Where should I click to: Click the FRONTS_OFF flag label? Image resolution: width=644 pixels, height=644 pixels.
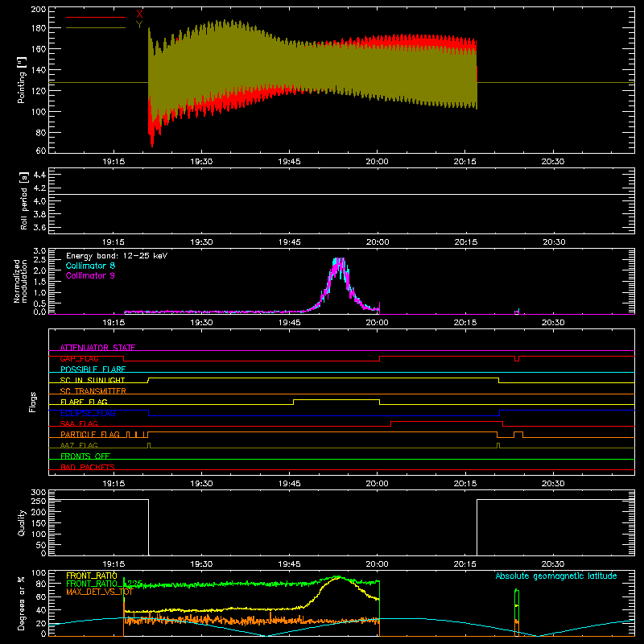pyautogui.click(x=85, y=456)
